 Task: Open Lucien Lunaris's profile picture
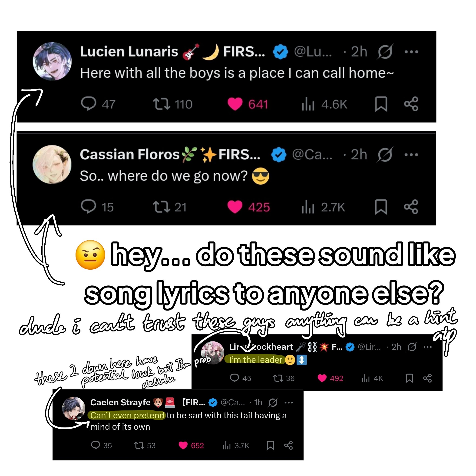point(52,61)
